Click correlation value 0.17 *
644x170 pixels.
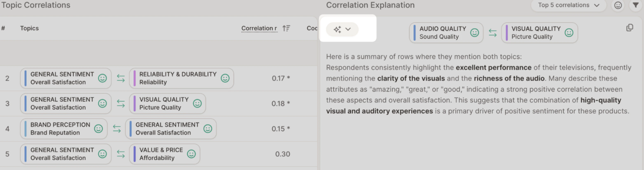pos(281,78)
